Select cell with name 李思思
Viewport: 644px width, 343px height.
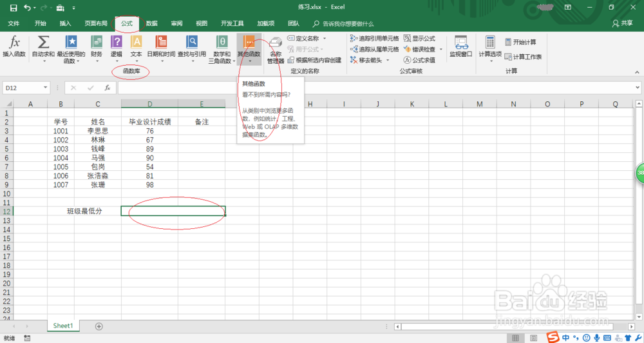coord(98,131)
